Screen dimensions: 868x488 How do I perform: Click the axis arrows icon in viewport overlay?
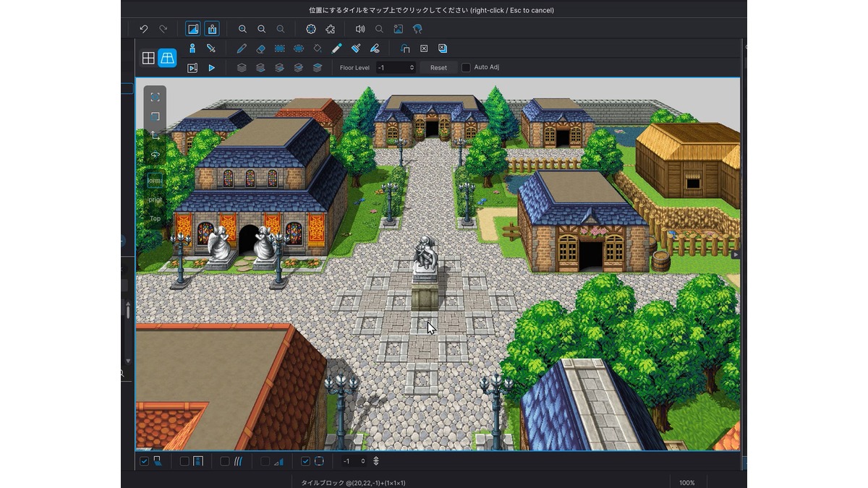click(x=155, y=135)
